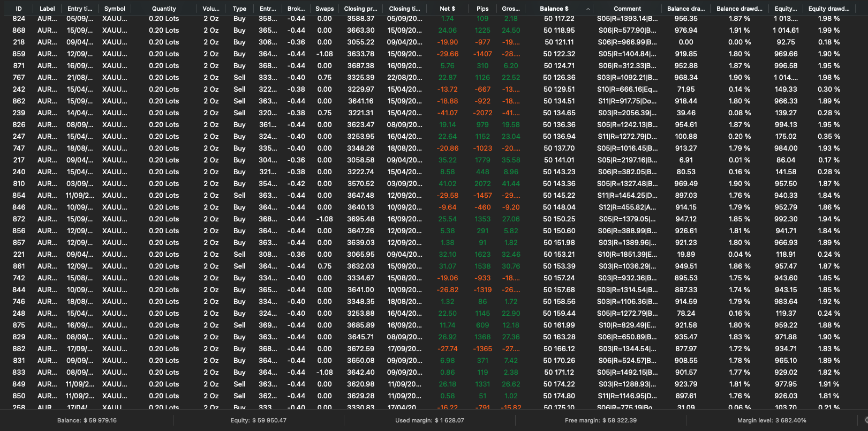This screenshot has width=868, height=431.
Task: Click pips value -1457
Action: [482, 196]
